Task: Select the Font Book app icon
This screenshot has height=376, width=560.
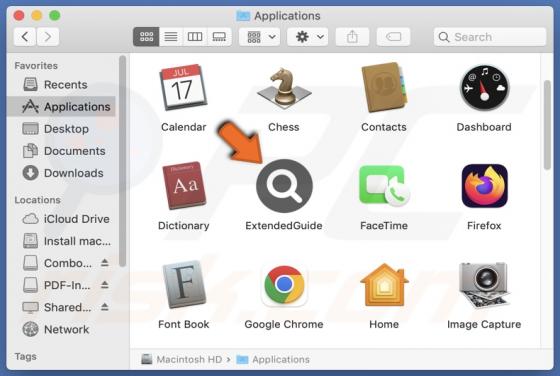Action: tap(184, 284)
